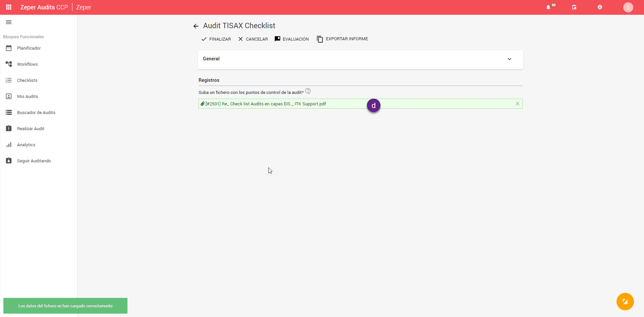644x317 pixels.
Task: Remove uploaded PDF file with X icon
Action: [x=518, y=104]
